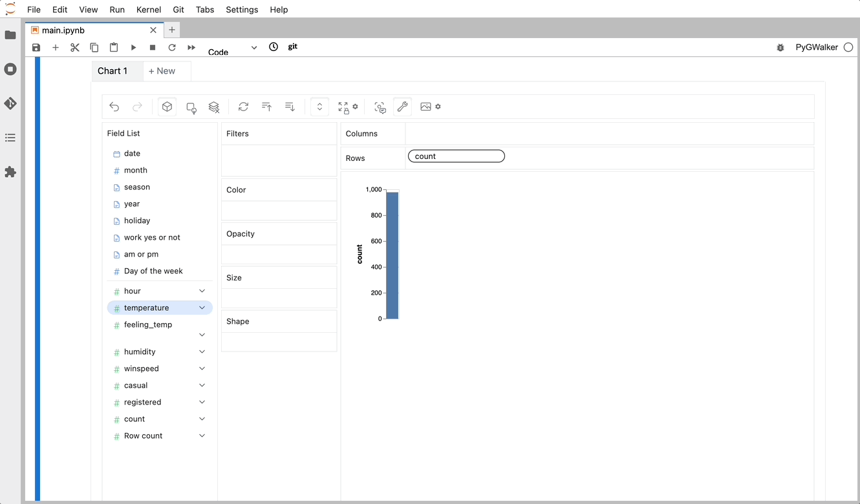Run the notebook cell with the play icon
This screenshot has width=860, height=504.
pos(133,47)
